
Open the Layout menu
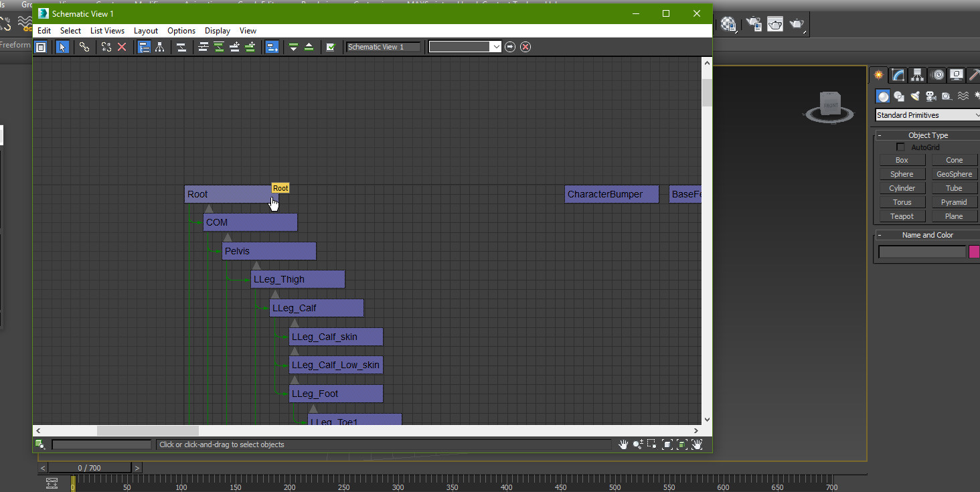click(145, 31)
